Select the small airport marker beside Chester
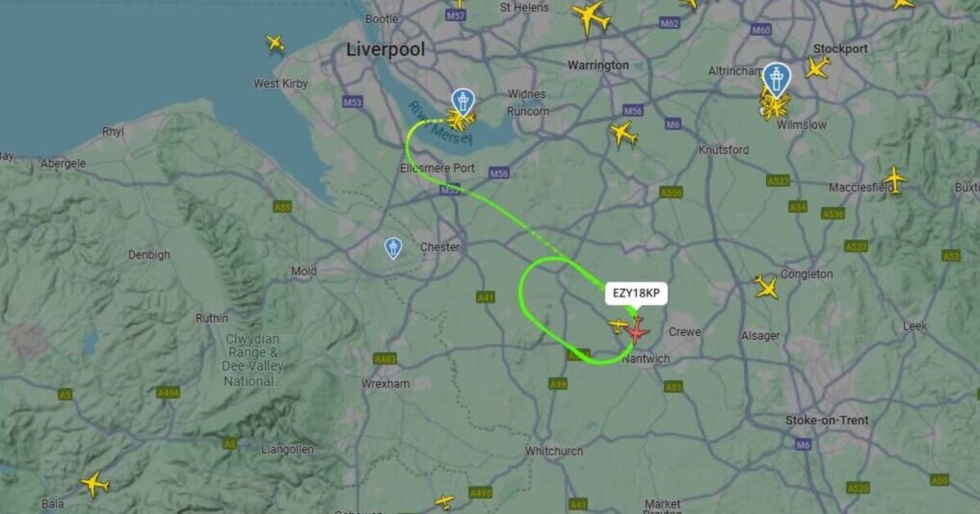The height and width of the screenshot is (514, 980). click(393, 248)
